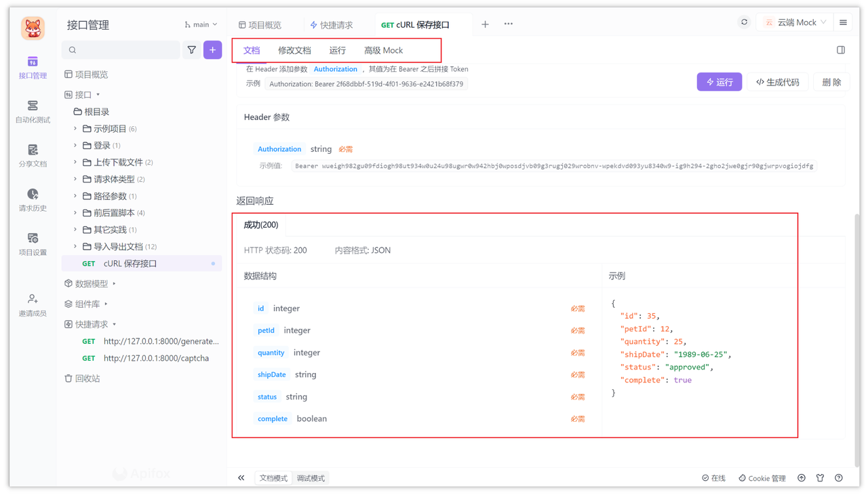
Task: Expand the 组件库 section
Action: coord(106,304)
